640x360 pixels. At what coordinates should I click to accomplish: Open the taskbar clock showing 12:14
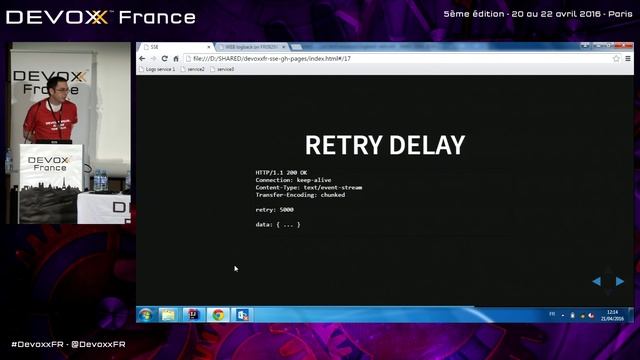(x=612, y=315)
